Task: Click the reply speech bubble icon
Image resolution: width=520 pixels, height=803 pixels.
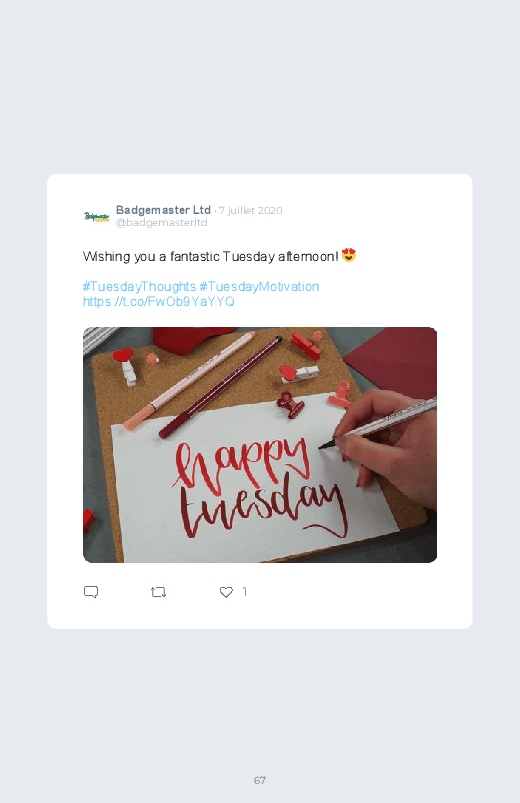Action: pos(91,592)
